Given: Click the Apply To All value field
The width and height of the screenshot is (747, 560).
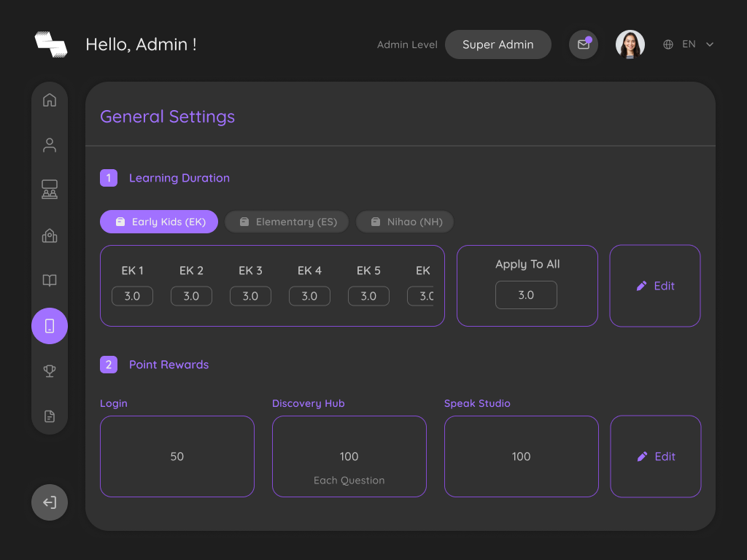Looking at the screenshot, I should (x=526, y=295).
